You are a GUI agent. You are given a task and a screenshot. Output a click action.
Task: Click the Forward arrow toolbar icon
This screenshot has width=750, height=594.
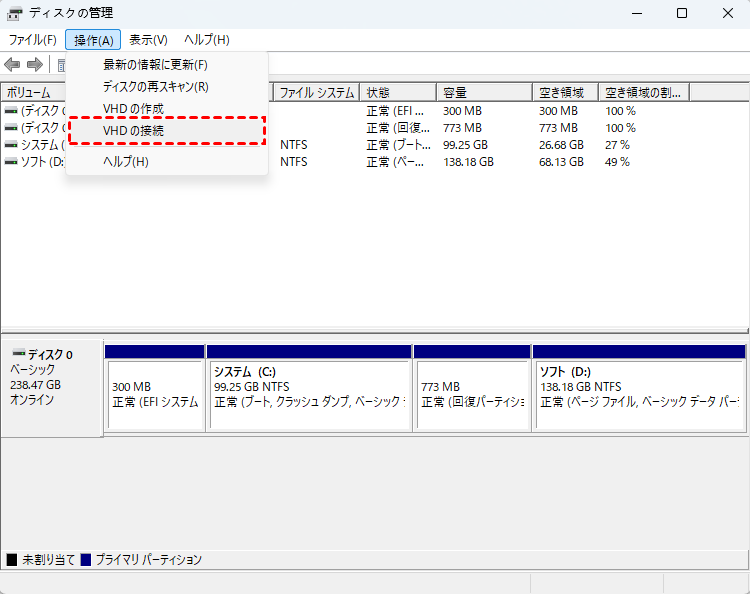click(35, 65)
